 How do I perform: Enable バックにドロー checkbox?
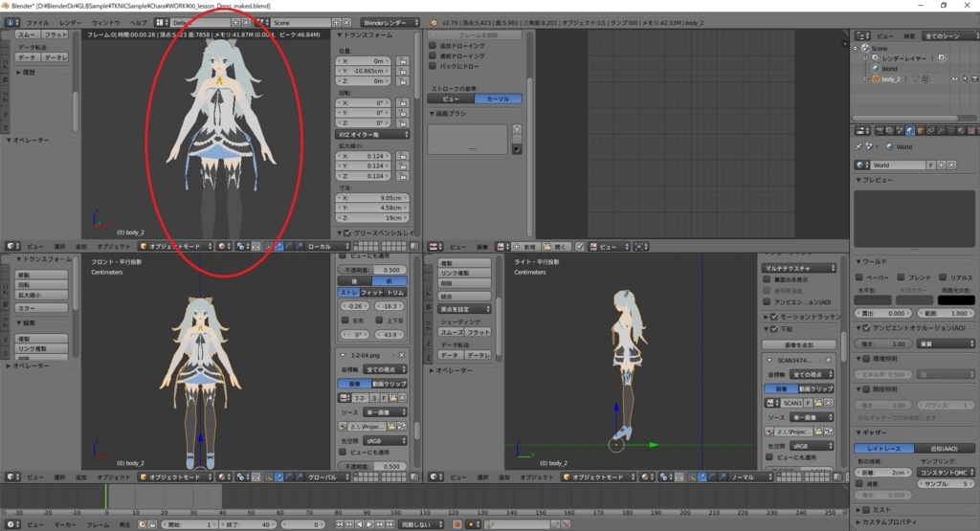click(433, 66)
